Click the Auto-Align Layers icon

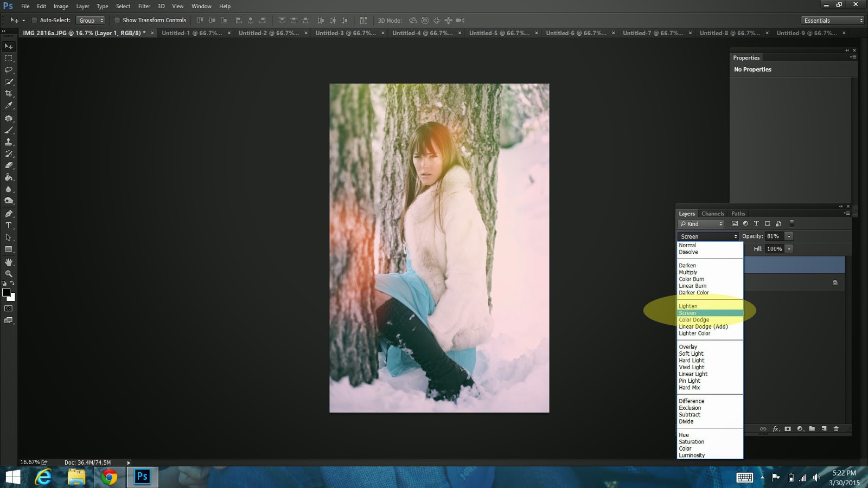[363, 21]
